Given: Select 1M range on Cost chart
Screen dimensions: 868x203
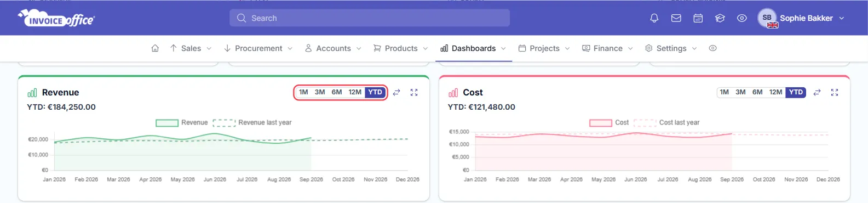Looking at the screenshot, I should tap(724, 92).
